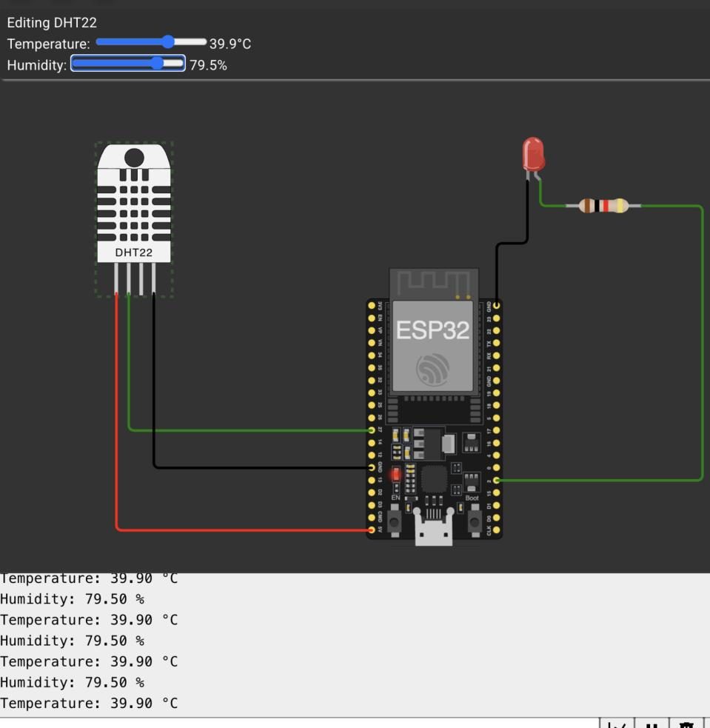Image resolution: width=710 pixels, height=728 pixels.
Task: Select the resistor component
Action: tap(603, 206)
